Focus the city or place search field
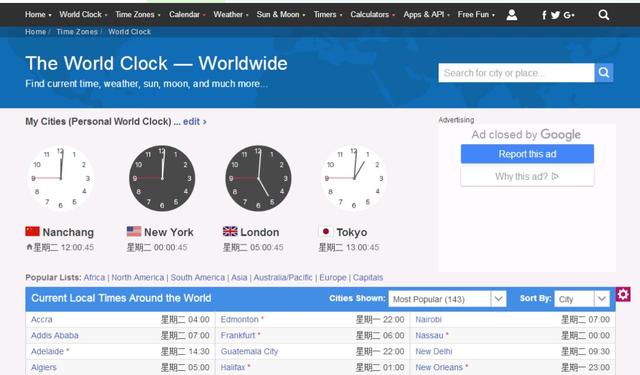Screen dimensions: 640x375 click(x=516, y=73)
